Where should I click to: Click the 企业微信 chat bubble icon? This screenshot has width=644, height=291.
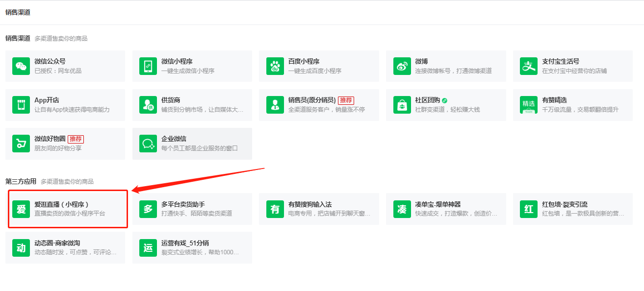148,144
